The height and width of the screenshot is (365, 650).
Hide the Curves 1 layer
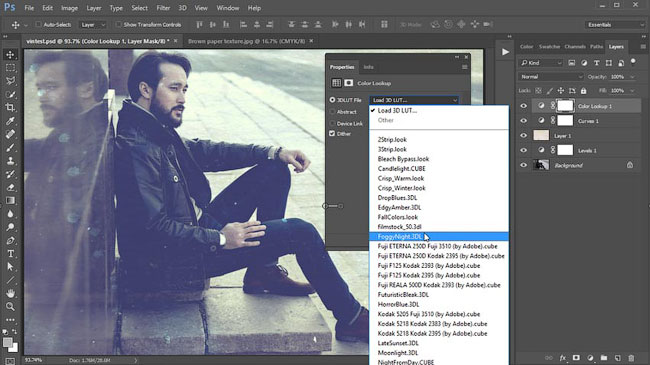pos(524,121)
